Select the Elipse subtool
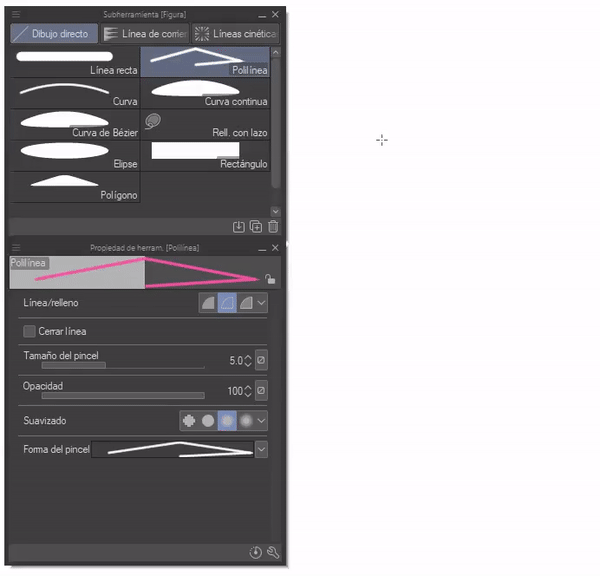 point(75,156)
